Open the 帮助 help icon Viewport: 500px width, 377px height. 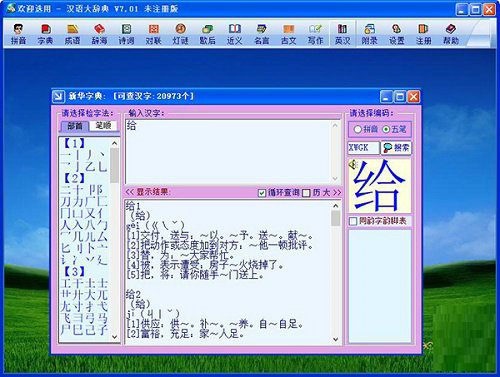click(451, 34)
